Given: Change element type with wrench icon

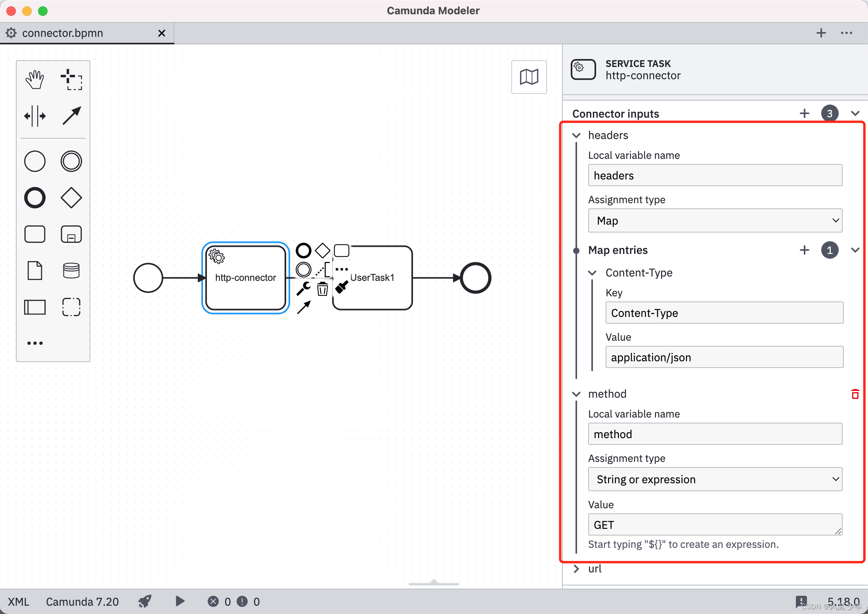Looking at the screenshot, I should point(304,288).
